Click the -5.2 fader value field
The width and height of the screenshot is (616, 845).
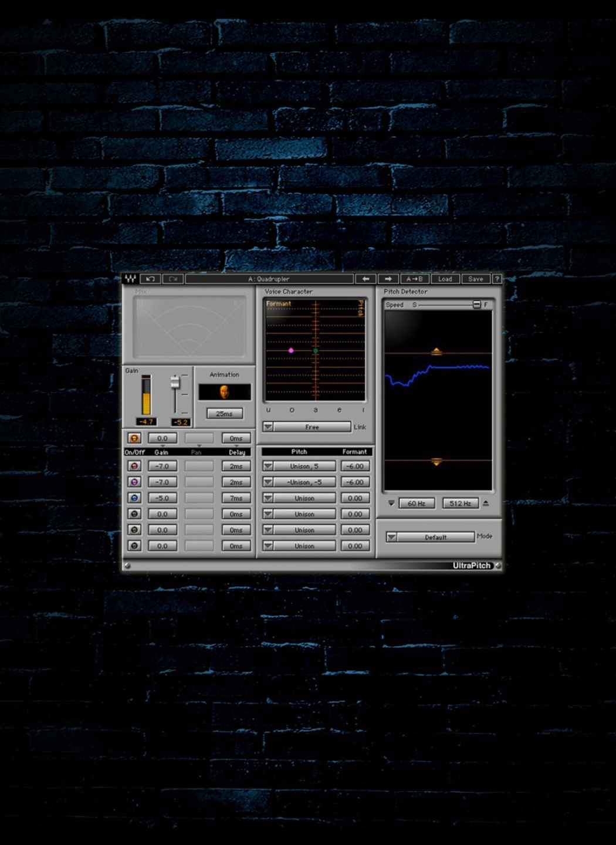point(181,422)
